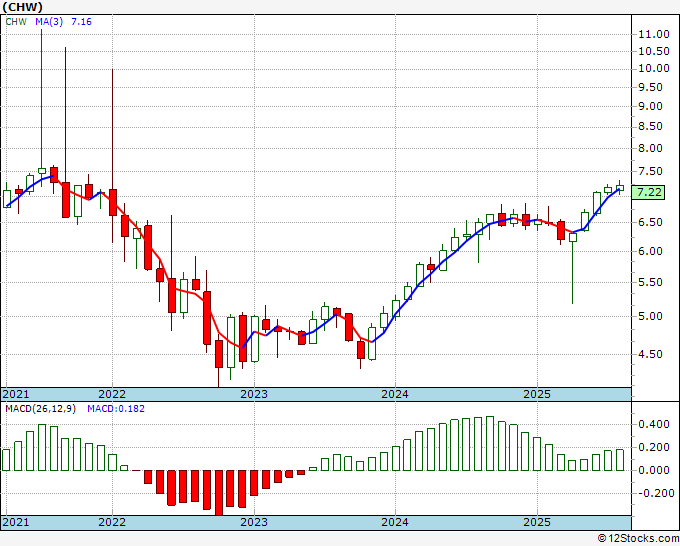Select the moving average value 7.16
Viewport: 680px width, 546px height.
pos(81,22)
